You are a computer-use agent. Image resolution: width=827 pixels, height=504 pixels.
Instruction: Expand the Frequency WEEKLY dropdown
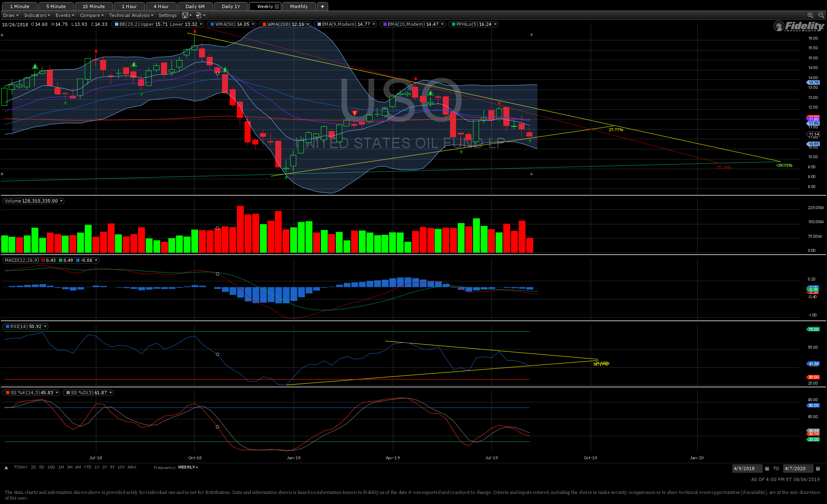click(188, 467)
